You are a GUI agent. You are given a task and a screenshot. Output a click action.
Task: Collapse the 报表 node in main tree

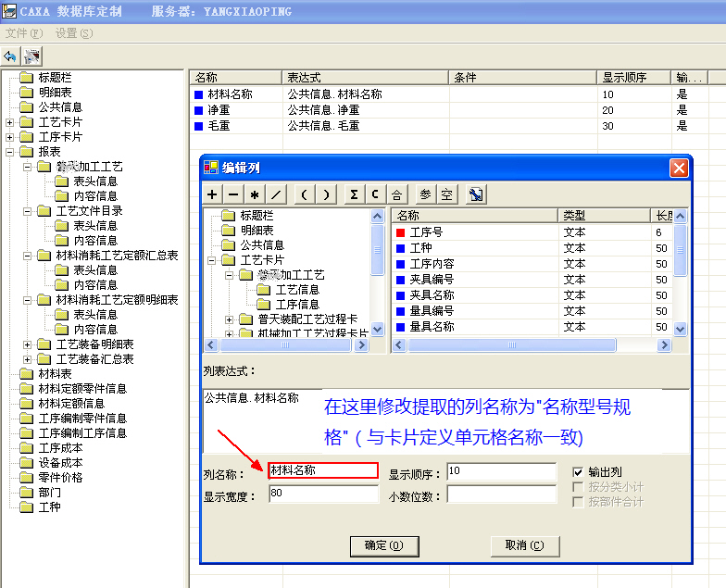(9, 152)
